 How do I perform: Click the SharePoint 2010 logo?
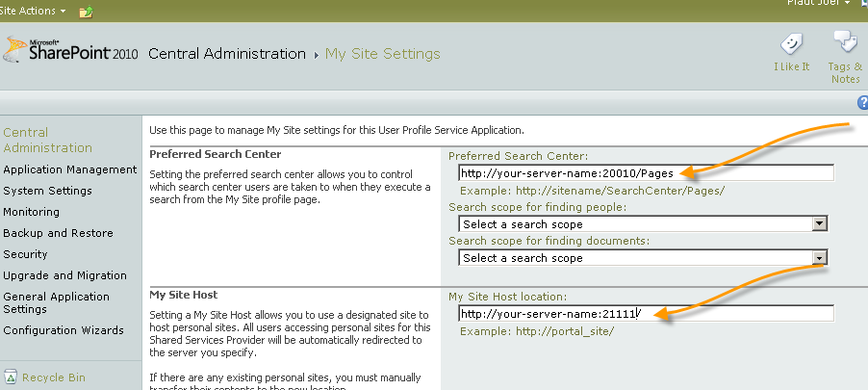coord(70,50)
